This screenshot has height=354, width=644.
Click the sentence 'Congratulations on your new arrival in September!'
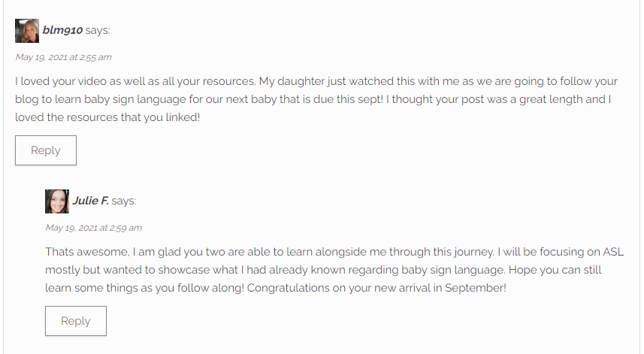tap(376, 288)
